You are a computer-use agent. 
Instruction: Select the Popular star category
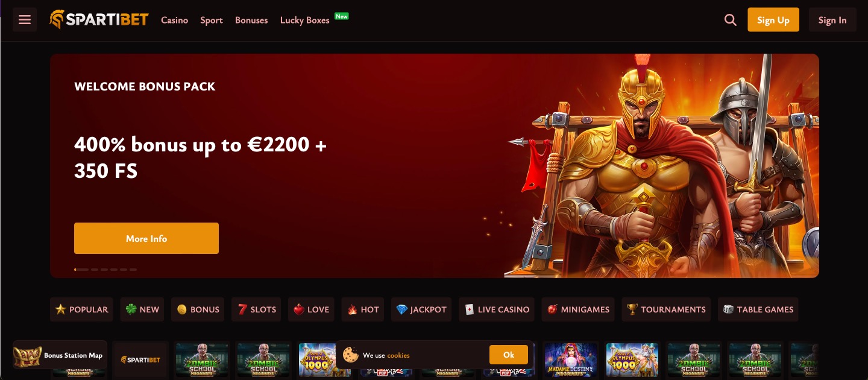[81, 309]
